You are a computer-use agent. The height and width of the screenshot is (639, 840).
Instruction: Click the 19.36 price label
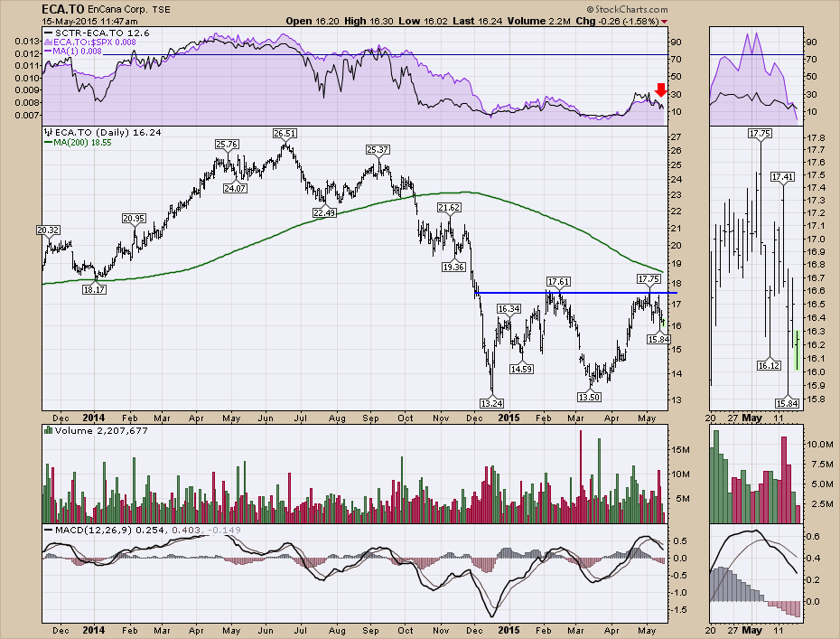pos(453,267)
